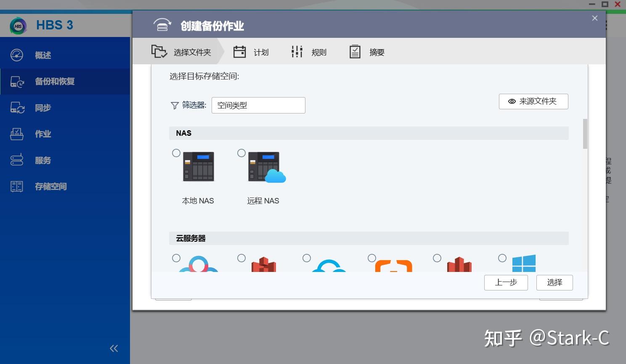Click the 存储空间 storage icon
The height and width of the screenshot is (364, 626).
pos(17,186)
